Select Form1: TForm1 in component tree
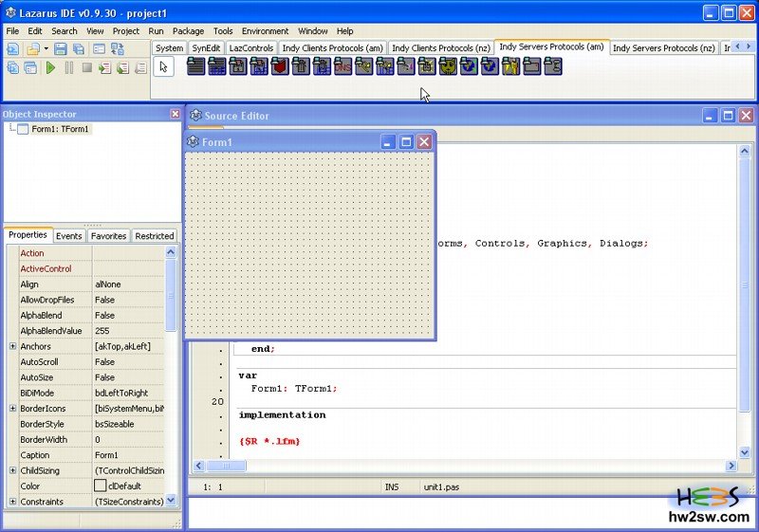Screen dimensions: 759x532 coord(60,129)
